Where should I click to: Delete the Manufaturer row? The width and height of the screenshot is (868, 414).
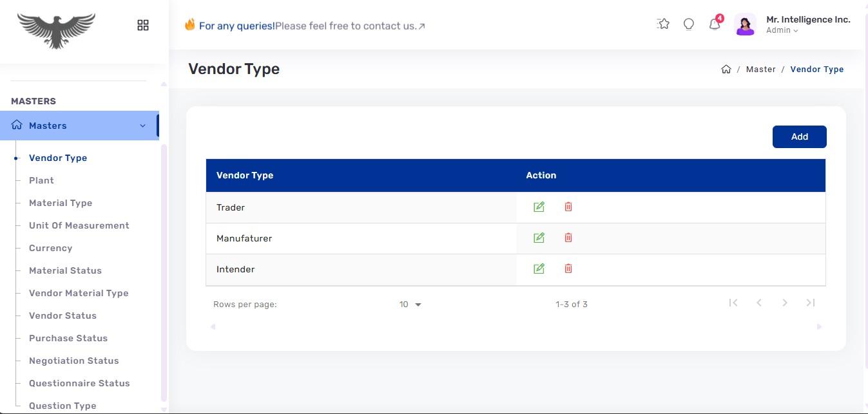tap(568, 238)
